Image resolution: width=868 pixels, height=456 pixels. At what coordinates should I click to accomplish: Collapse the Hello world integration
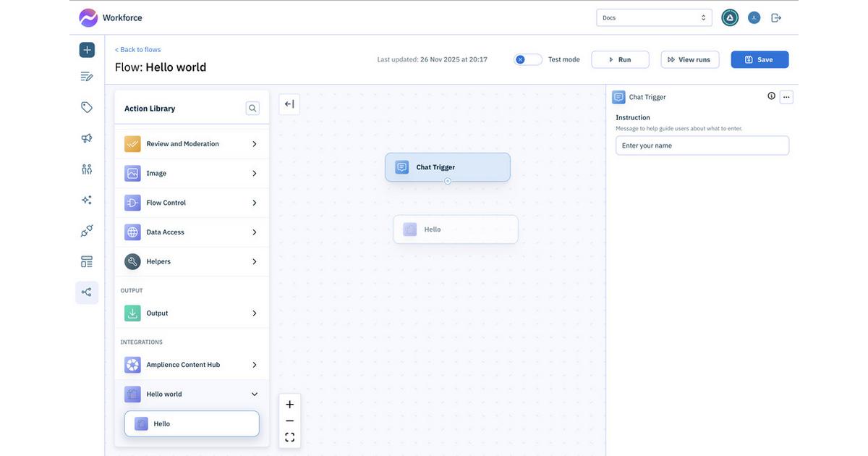[254, 394]
